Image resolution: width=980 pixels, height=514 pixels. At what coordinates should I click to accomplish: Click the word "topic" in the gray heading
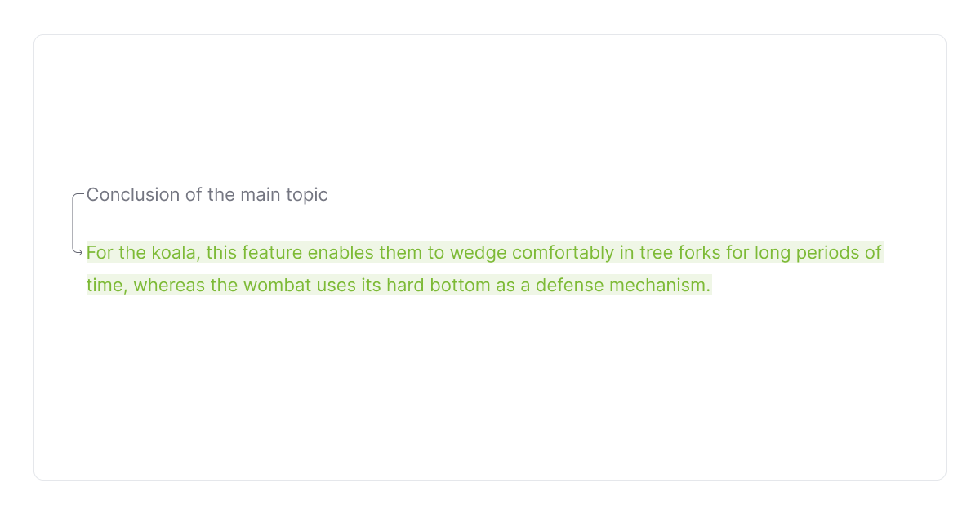[x=305, y=195]
